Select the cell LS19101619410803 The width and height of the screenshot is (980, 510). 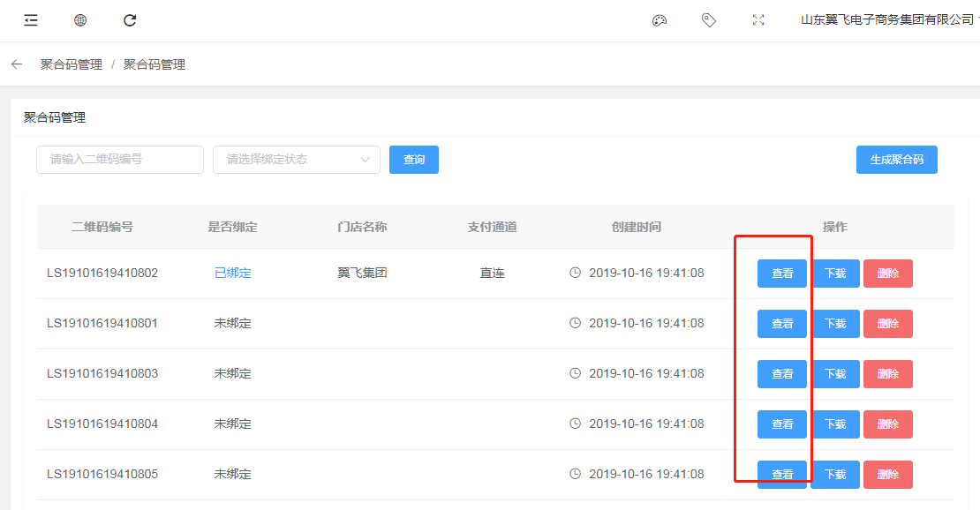(102, 374)
